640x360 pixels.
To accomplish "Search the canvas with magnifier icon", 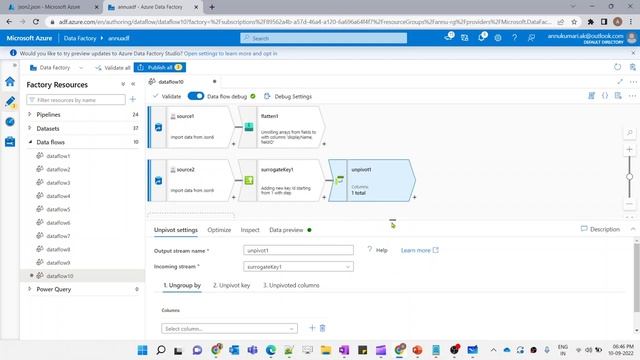I will point(630,133).
